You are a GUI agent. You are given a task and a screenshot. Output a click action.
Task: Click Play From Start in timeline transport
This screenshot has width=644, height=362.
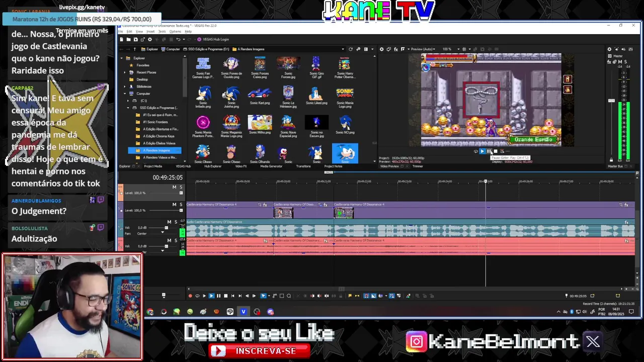(204, 296)
